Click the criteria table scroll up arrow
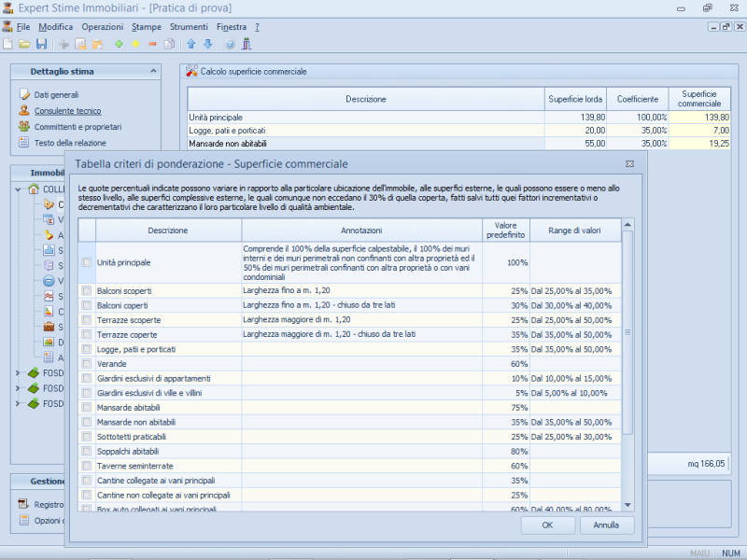The height and width of the screenshot is (560, 747). (x=627, y=224)
